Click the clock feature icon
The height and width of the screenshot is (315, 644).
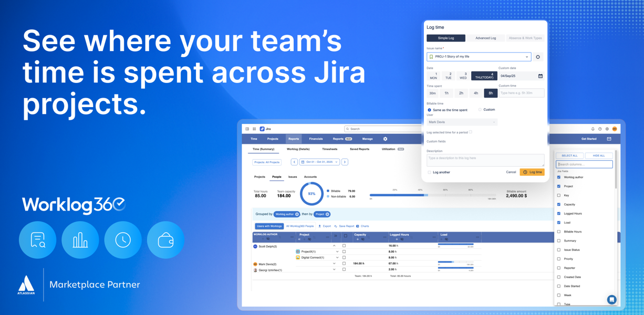(x=123, y=240)
